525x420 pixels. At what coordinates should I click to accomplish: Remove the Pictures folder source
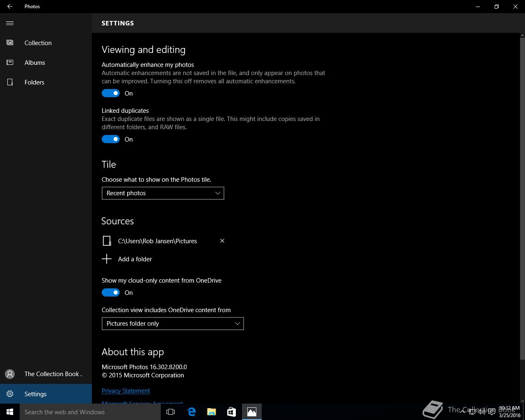(x=222, y=241)
